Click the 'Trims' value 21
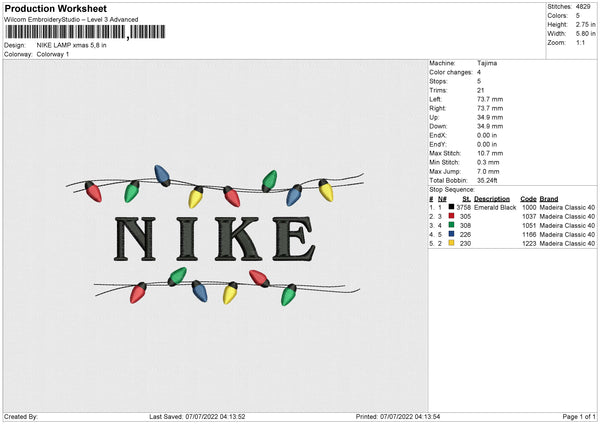This screenshot has width=600, height=424. pyautogui.click(x=481, y=90)
